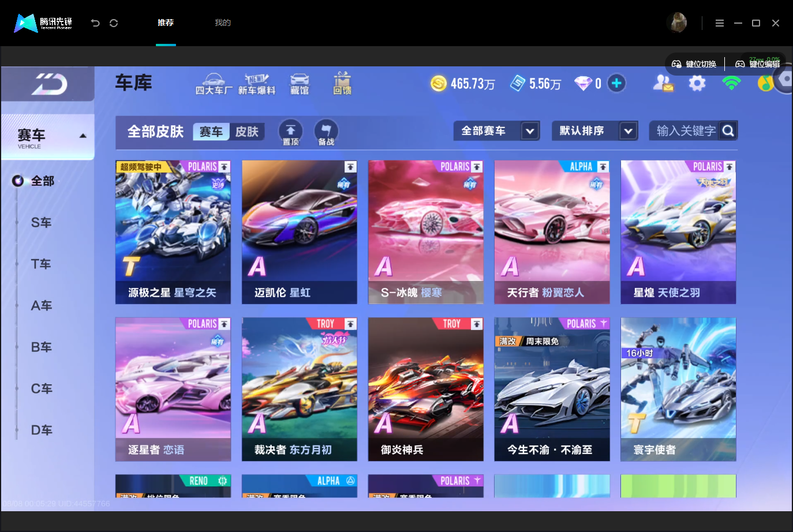The height and width of the screenshot is (532, 793).
Task: Click the 键位编辑 key edit button
Action: (x=757, y=64)
